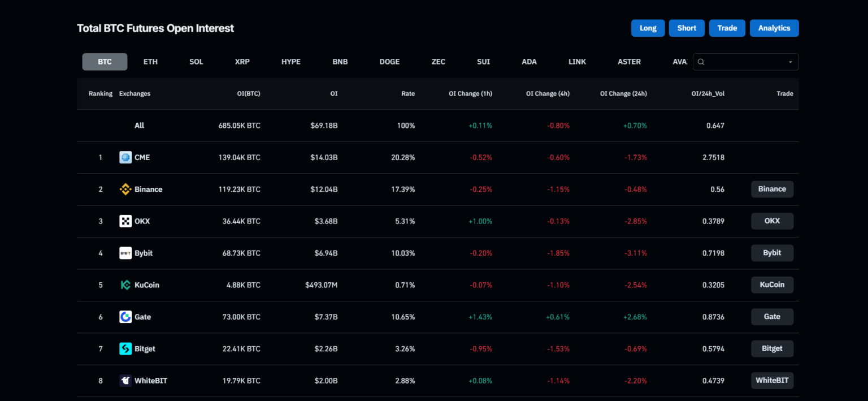
Task: Click the Bitget logo icon
Action: [125, 349]
